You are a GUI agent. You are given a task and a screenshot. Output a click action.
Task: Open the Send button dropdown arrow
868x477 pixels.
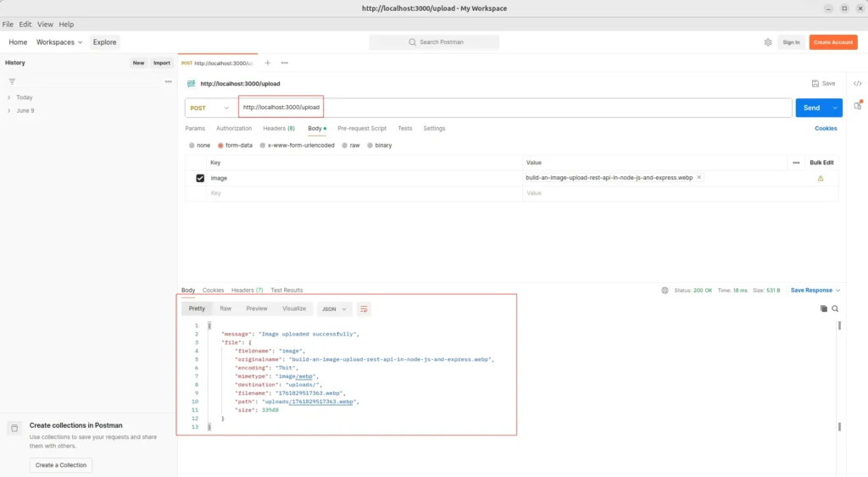click(x=835, y=108)
